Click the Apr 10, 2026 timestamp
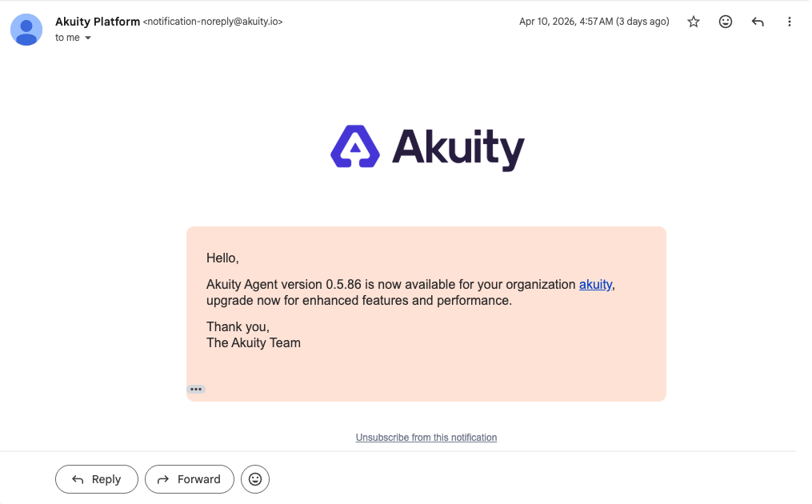The image size is (812, 504). coord(594,22)
